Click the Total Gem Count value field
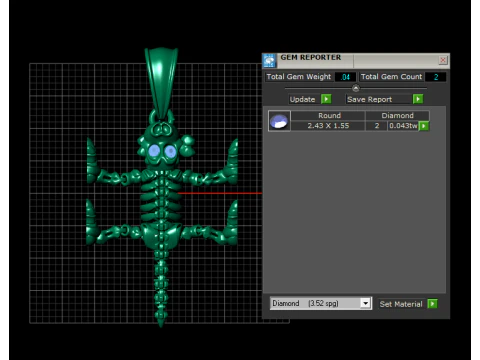 tap(436, 77)
